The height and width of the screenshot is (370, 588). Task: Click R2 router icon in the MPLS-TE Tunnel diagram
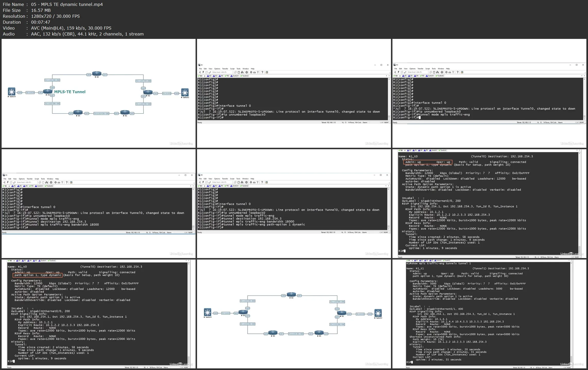click(97, 74)
